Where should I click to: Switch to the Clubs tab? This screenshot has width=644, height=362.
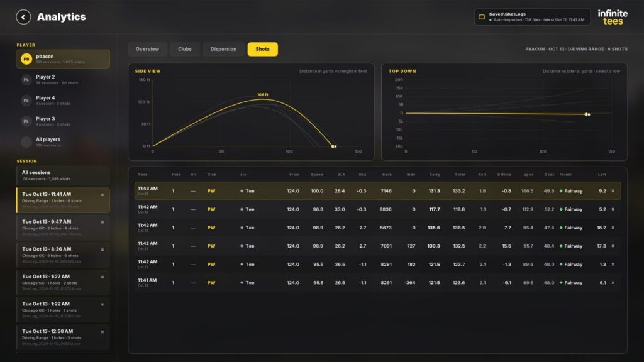click(x=185, y=49)
